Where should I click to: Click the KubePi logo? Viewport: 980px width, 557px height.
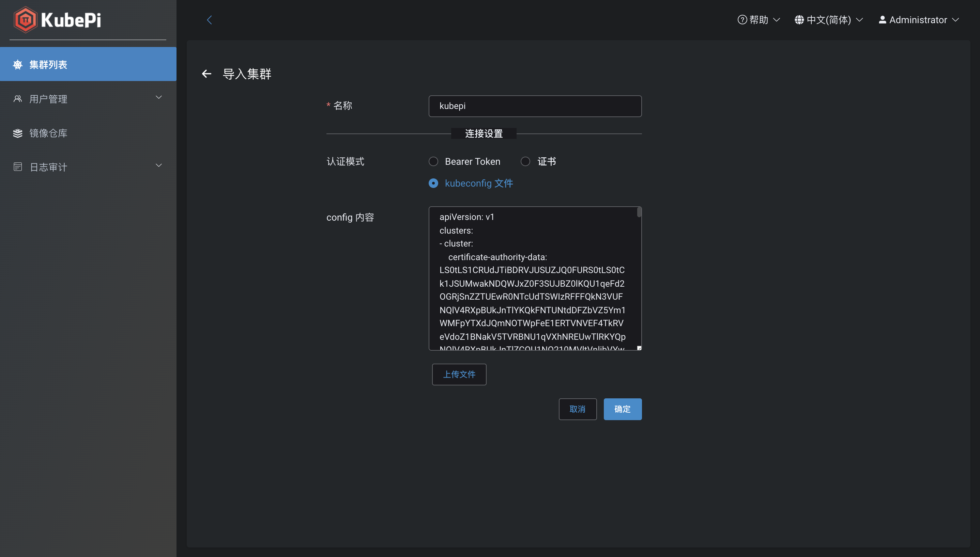point(58,19)
